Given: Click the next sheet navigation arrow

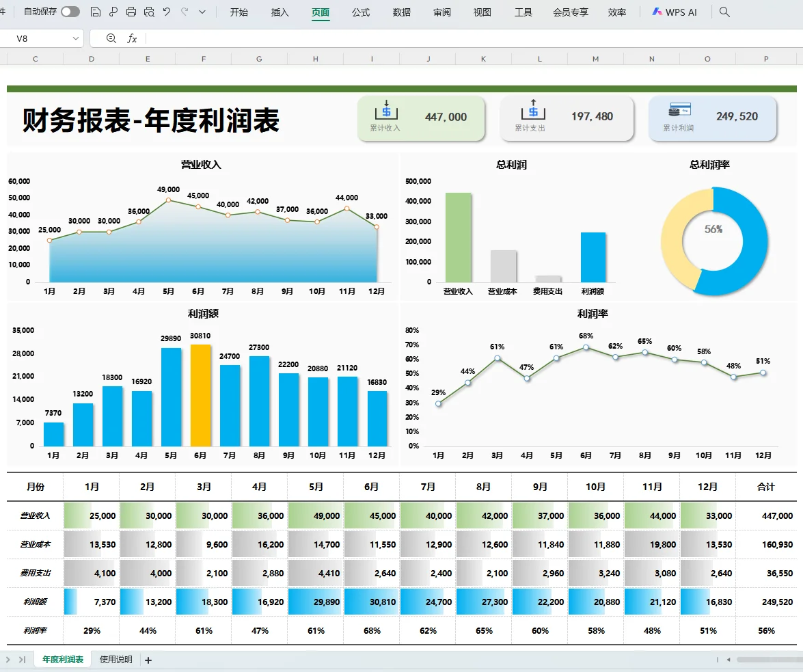Looking at the screenshot, I should coord(8,660).
